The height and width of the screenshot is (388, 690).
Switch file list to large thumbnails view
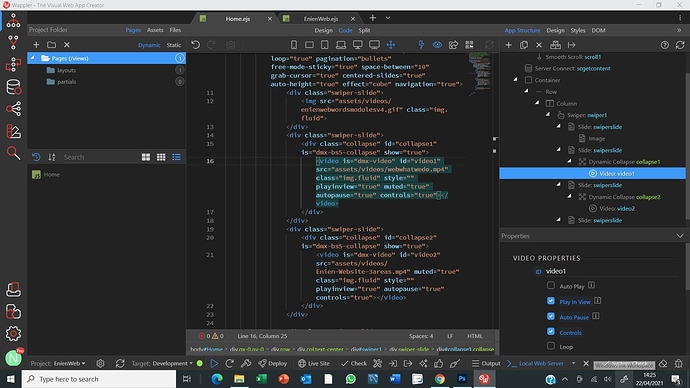pyautogui.click(x=146, y=157)
